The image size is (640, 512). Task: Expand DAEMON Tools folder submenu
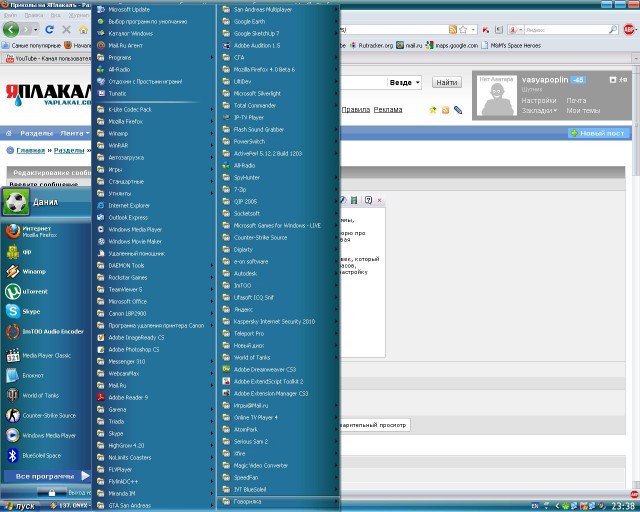[155, 265]
